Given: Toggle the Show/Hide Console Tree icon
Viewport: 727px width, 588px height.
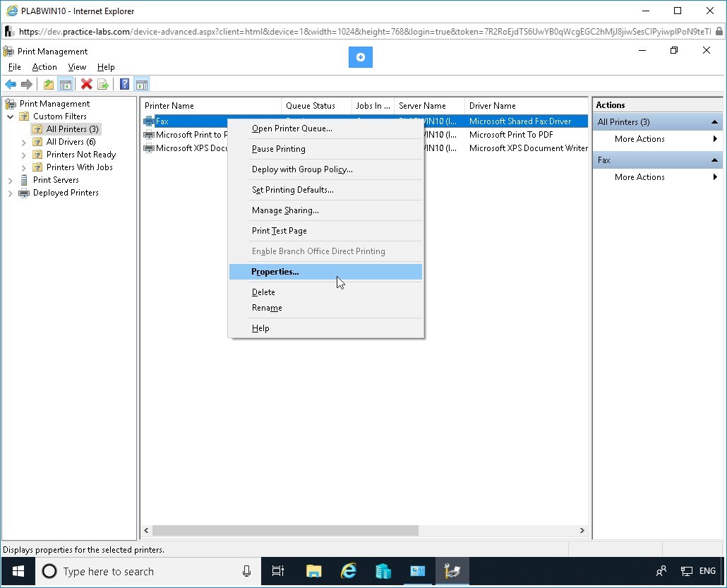Looking at the screenshot, I should click(66, 85).
